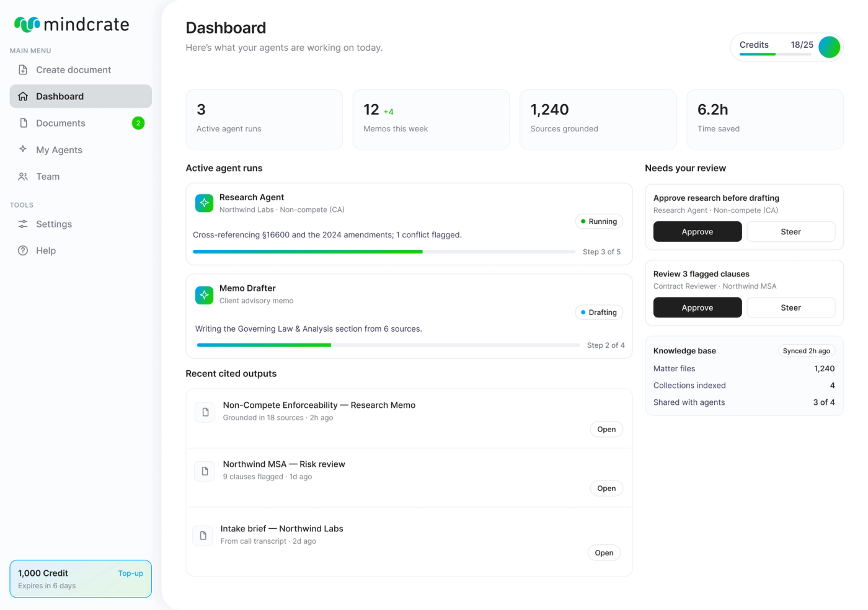Click the 1,000 Credit card title
Image resolution: width=868 pixels, height=610 pixels.
[43, 573]
